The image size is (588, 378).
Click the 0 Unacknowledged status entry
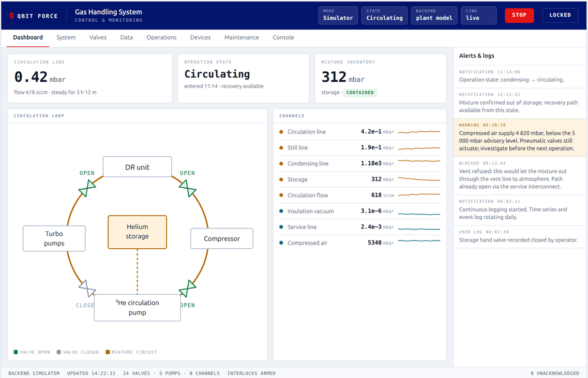tap(555, 374)
